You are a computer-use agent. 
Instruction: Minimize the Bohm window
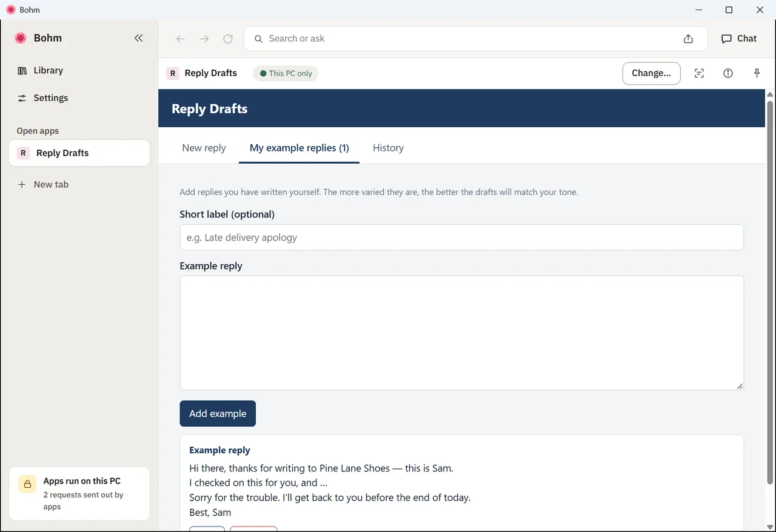[699, 10]
